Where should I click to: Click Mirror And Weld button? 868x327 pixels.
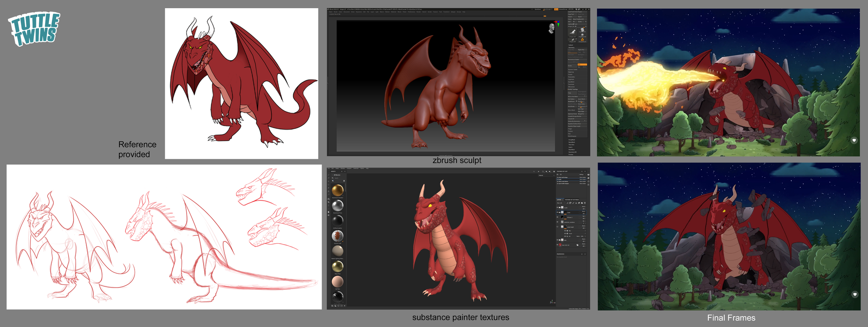pyautogui.click(x=577, y=96)
